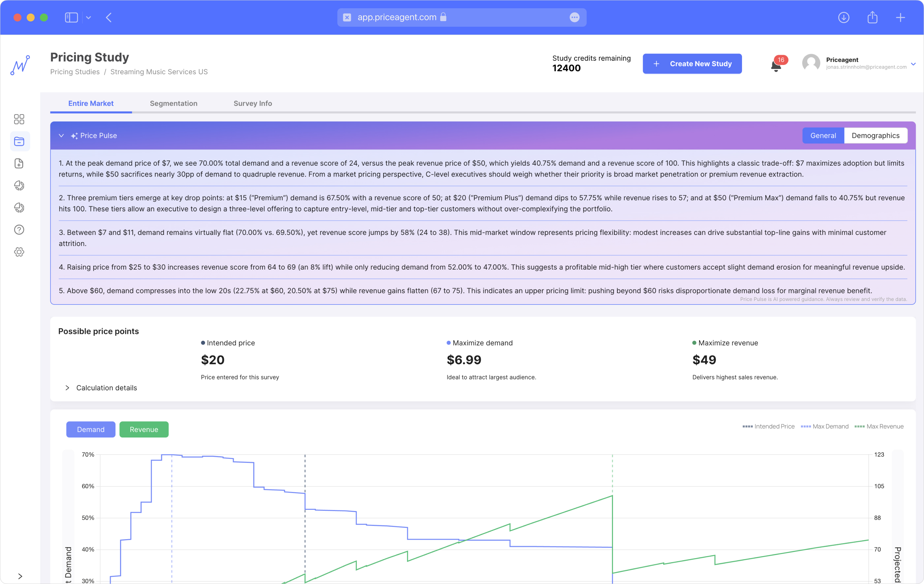
Task: Switch to the Segmentation tab
Action: point(173,103)
